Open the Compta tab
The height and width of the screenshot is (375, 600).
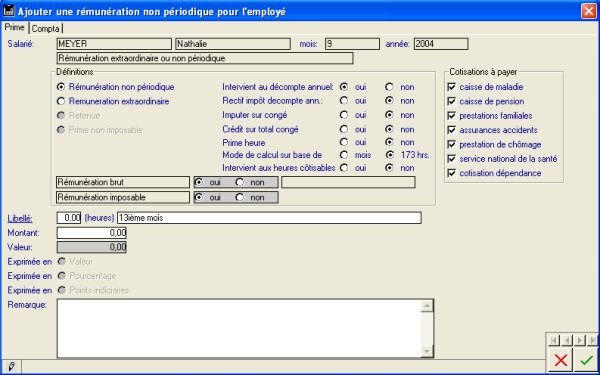click(46, 29)
